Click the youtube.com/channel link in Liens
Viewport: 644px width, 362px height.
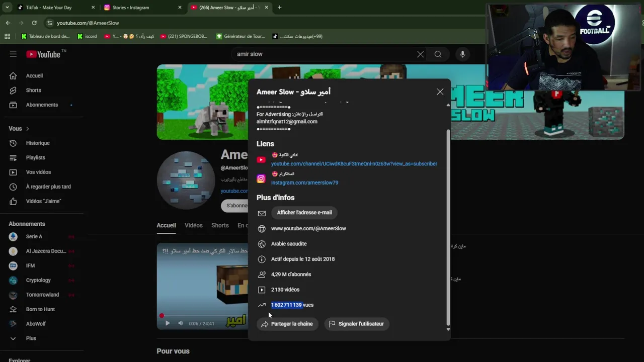[x=354, y=164]
